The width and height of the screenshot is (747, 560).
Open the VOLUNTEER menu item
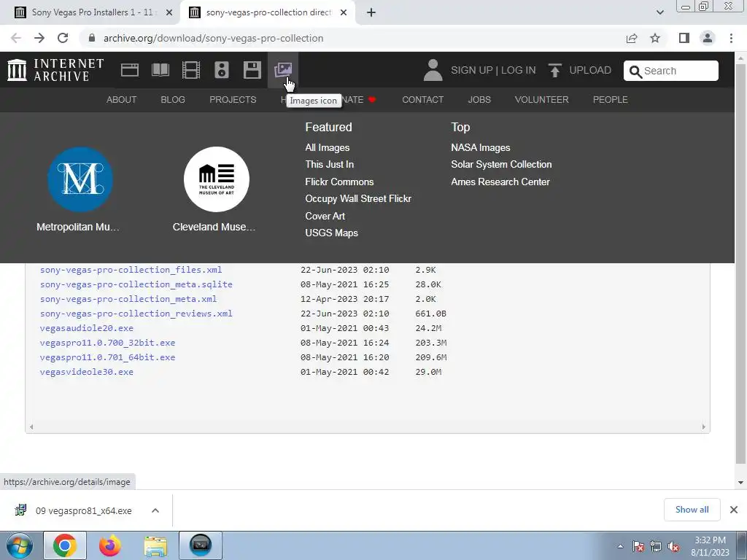542,100
